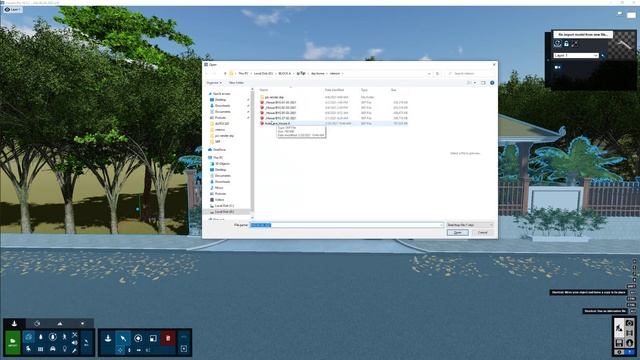Open Lumion Objects tab with place icon

click(14, 323)
